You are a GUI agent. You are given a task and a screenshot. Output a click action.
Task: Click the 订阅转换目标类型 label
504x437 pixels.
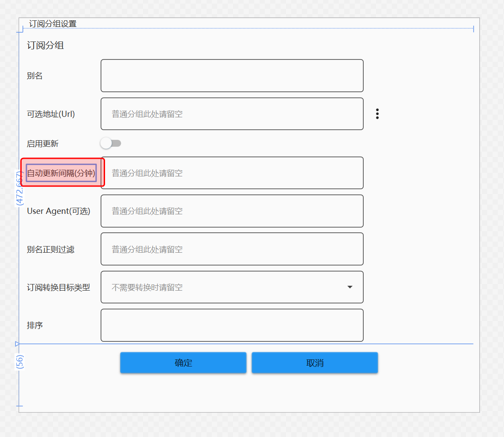pyautogui.click(x=58, y=288)
